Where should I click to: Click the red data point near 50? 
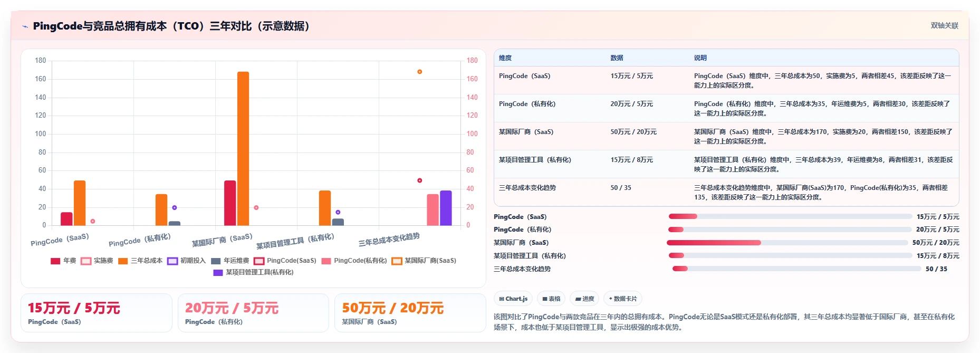click(x=420, y=180)
